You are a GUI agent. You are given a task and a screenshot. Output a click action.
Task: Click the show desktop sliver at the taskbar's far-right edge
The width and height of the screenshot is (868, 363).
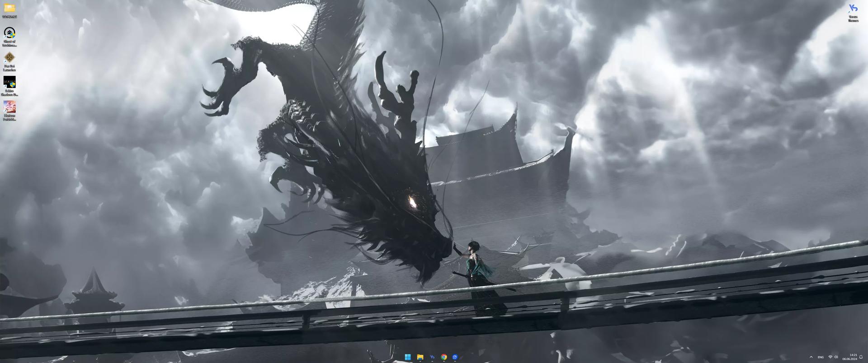pos(867,357)
